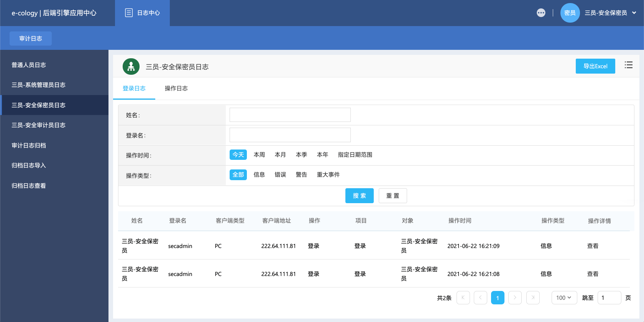Go to first page arrow
Viewport: 644px width, 322px height.
coord(463,297)
